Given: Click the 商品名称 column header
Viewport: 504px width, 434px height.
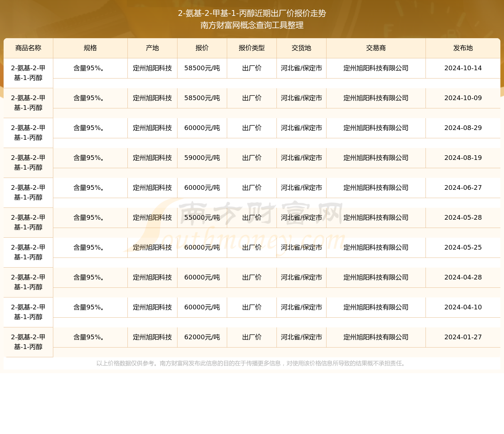Looking at the screenshot, I should pos(28,48).
